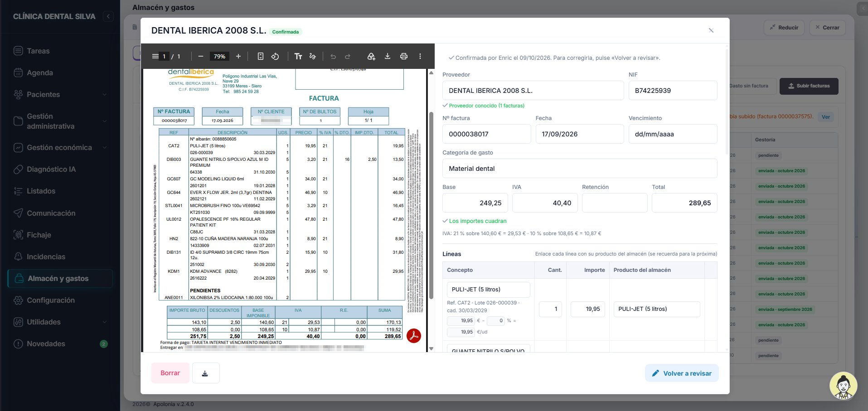Click the Borrar button
This screenshot has width=868, height=411.
[x=170, y=373]
